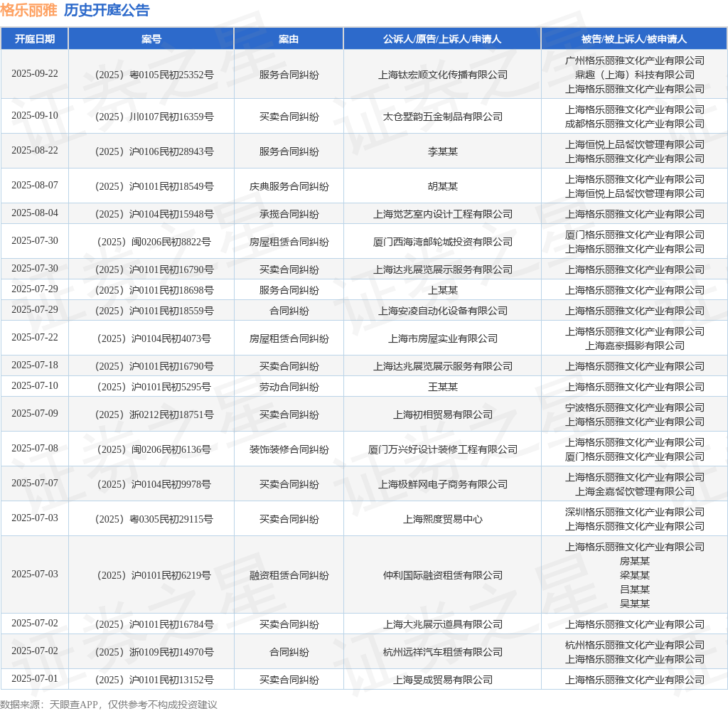Click defendant 吴某某
728x711 pixels.
[x=635, y=604]
